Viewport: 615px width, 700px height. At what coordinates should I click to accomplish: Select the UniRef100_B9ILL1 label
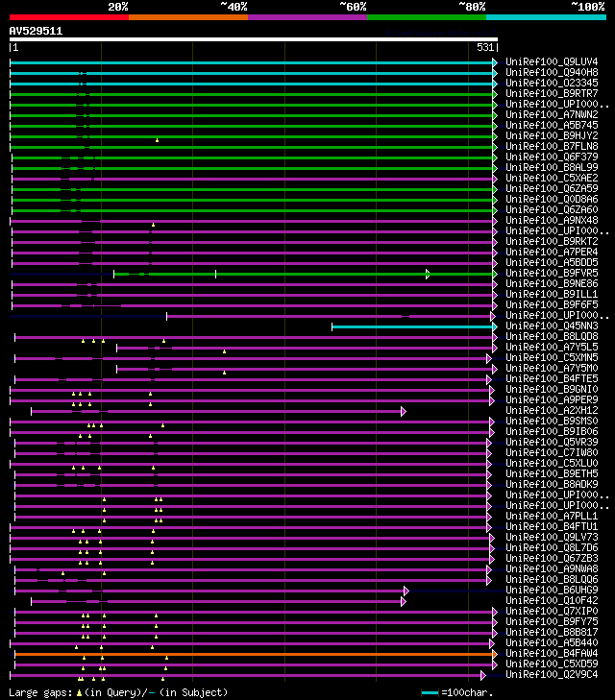[552, 294]
